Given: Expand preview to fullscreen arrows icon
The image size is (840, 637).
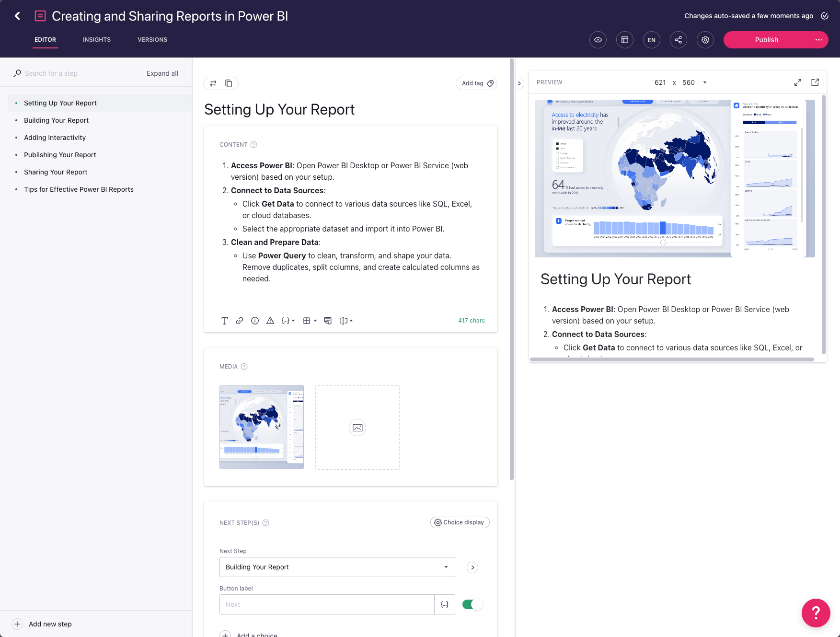Looking at the screenshot, I should click(x=798, y=82).
